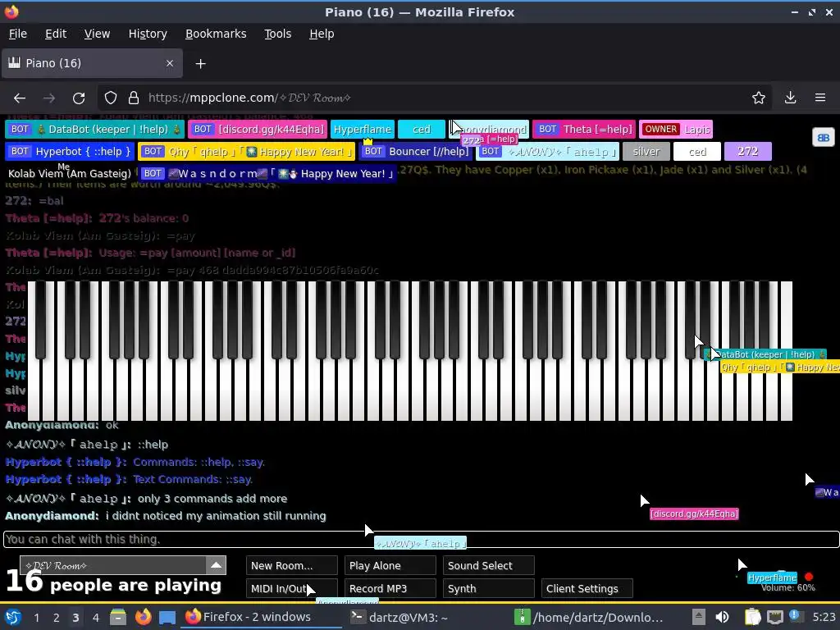This screenshot has width=840, height=630.
Task: Open the Tools menu
Action: click(277, 34)
